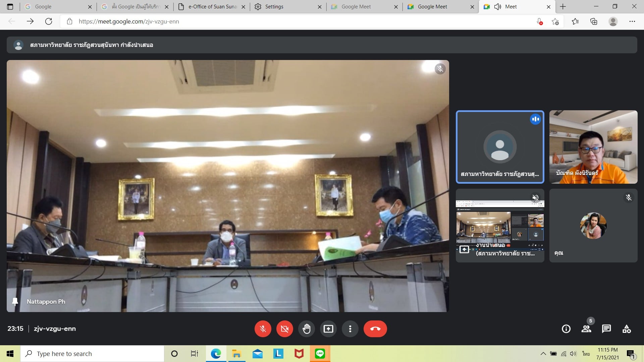Unmute the microphone in Meet controls
Image resolution: width=644 pixels, height=362 pixels.
pos(263,329)
